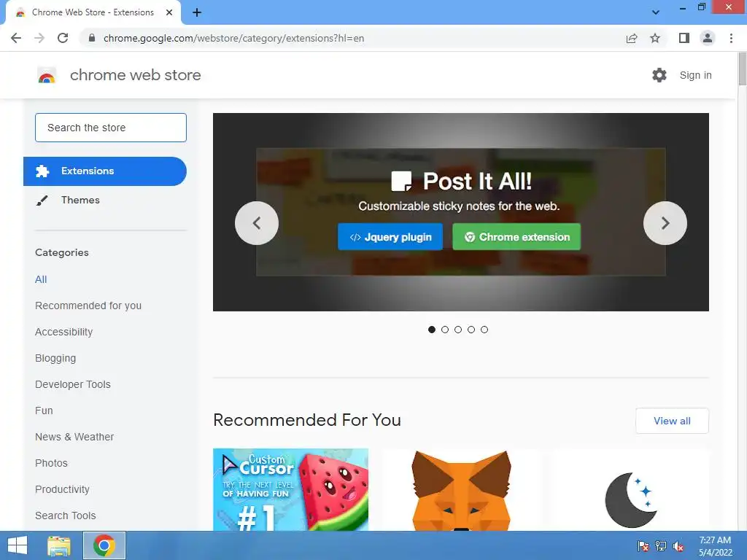Open the Windows Start menu
This screenshot has height=560, width=747.
point(18,545)
